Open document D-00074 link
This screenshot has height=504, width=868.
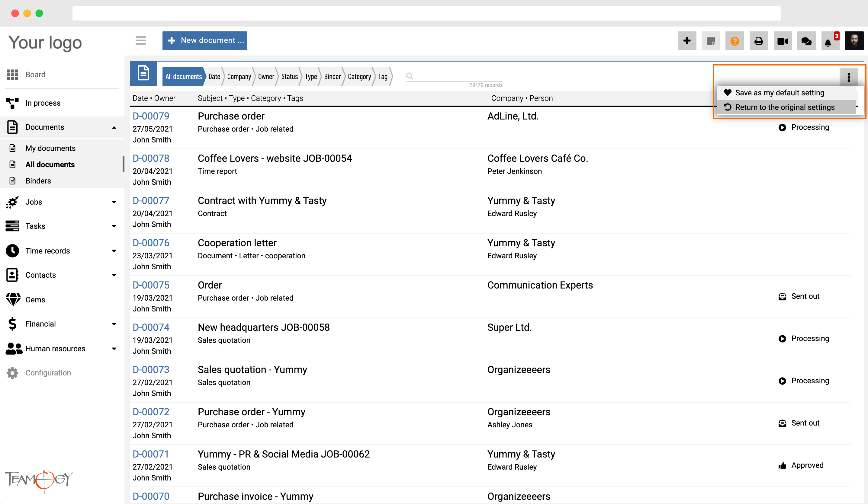[x=151, y=327]
